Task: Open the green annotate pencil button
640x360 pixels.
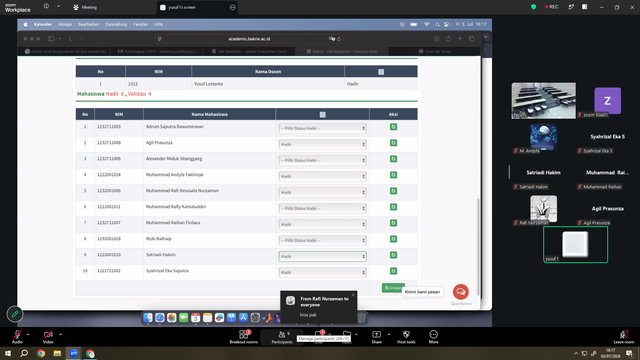Action: point(15,314)
